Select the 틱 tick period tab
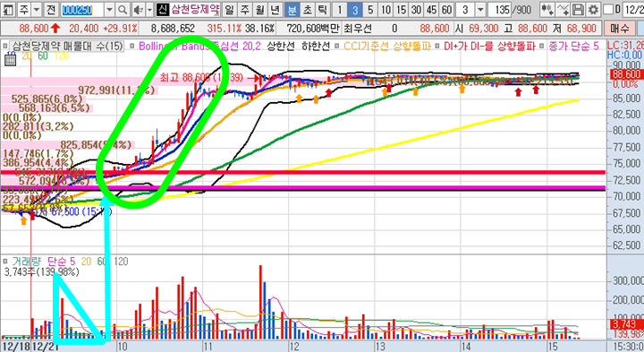The height and width of the screenshot is (352, 644). pos(322,9)
